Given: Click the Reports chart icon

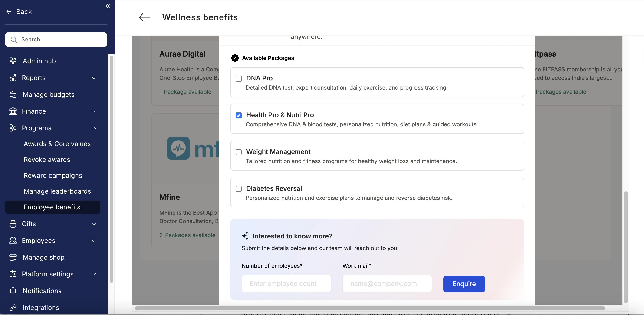Looking at the screenshot, I should pos(13,78).
